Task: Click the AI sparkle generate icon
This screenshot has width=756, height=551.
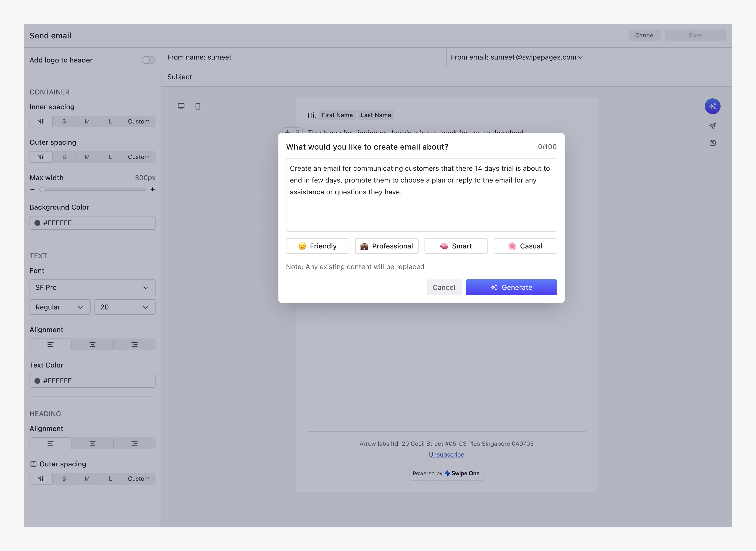Action: (712, 107)
